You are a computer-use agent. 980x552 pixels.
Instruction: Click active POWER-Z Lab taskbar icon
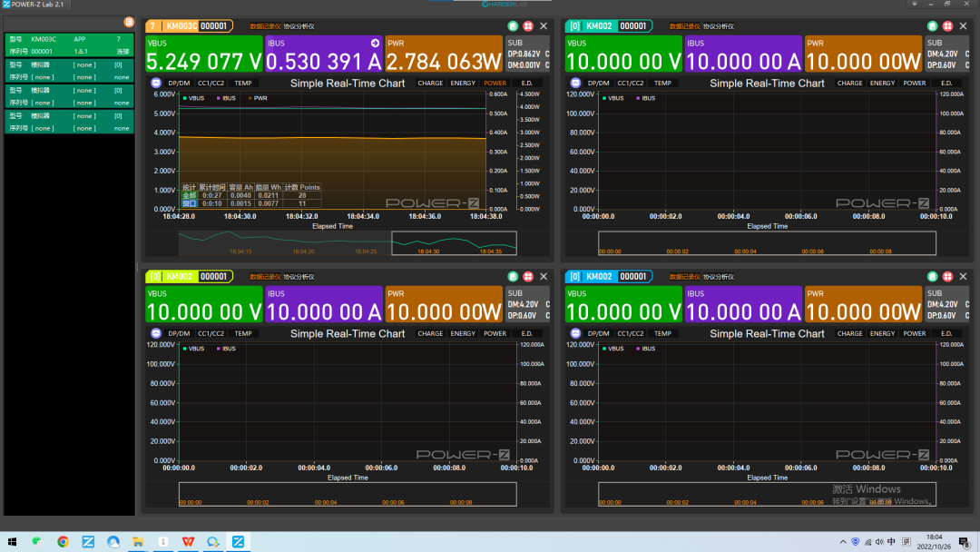coord(238,542)
